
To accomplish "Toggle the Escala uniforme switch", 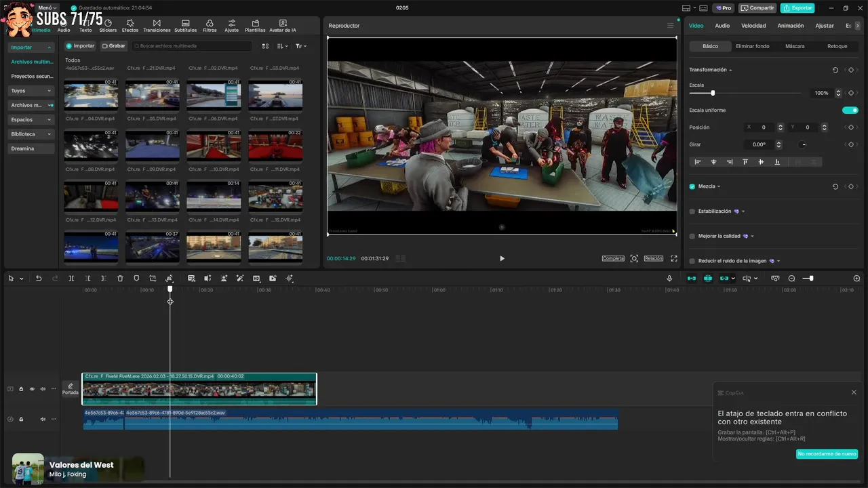I will (850, 110).
